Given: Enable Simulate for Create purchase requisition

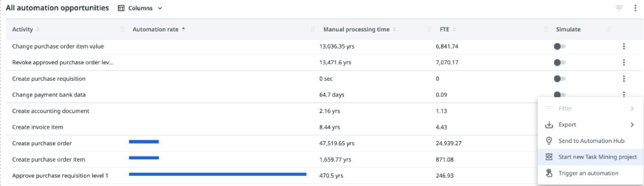Looking at the screenshot, I should [x=560, y=79].
